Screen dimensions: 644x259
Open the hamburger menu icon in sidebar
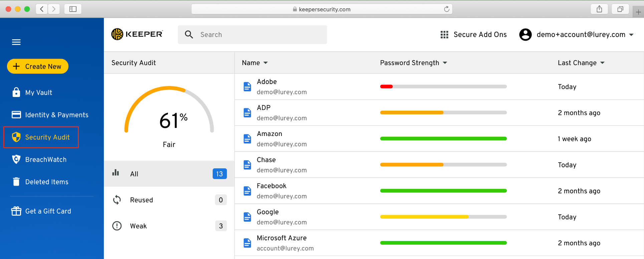click(x=16, y=42)
